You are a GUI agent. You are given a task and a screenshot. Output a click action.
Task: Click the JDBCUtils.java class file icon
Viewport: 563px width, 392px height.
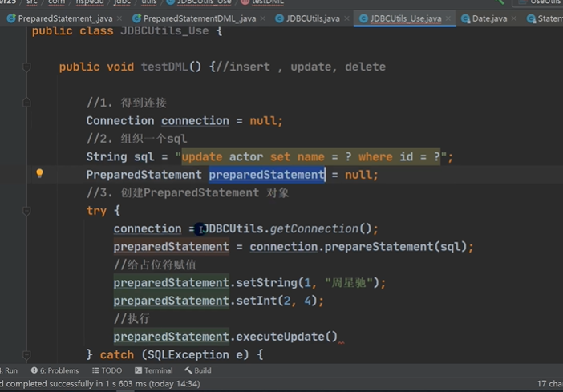pos(279,18)
